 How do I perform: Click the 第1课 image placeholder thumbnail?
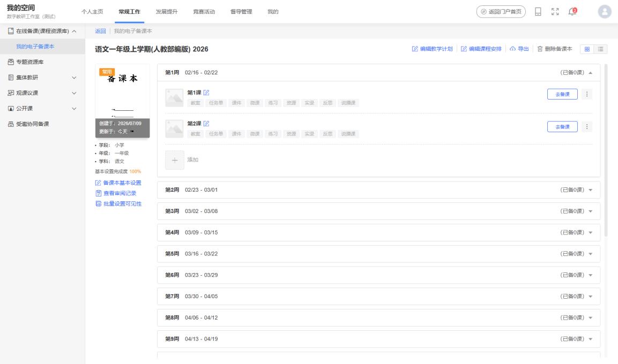[x=174, y=98]
